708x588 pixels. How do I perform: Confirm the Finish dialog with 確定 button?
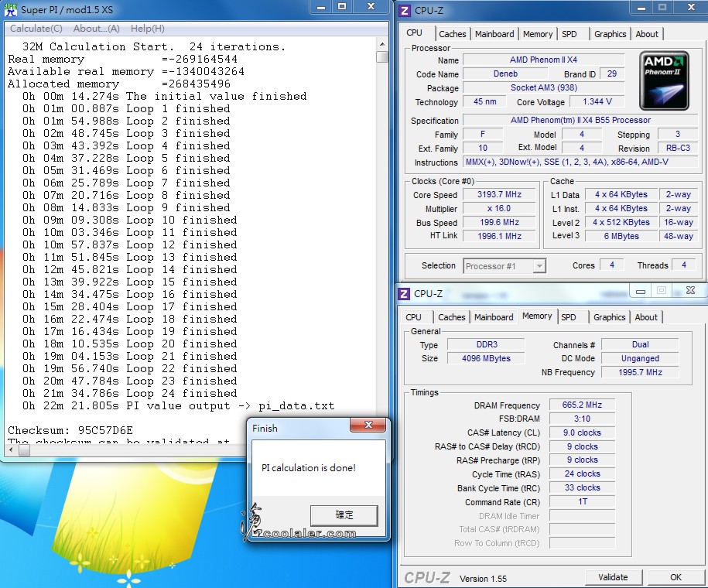(344, 514)
